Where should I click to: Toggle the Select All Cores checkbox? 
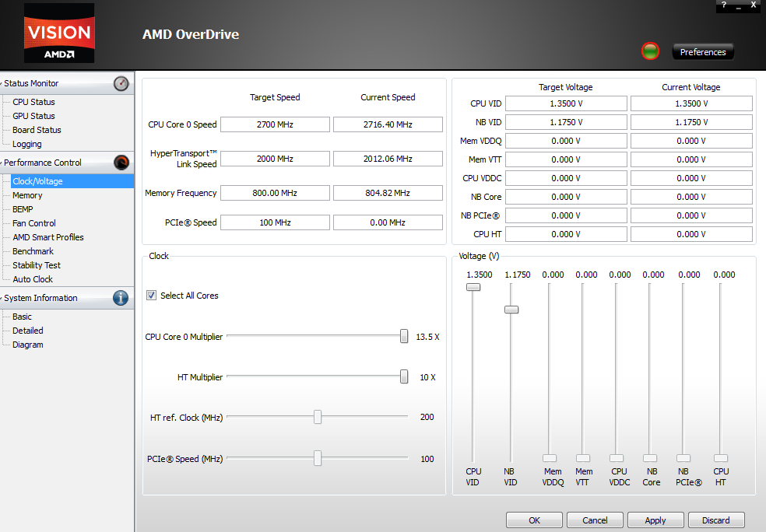152,296
